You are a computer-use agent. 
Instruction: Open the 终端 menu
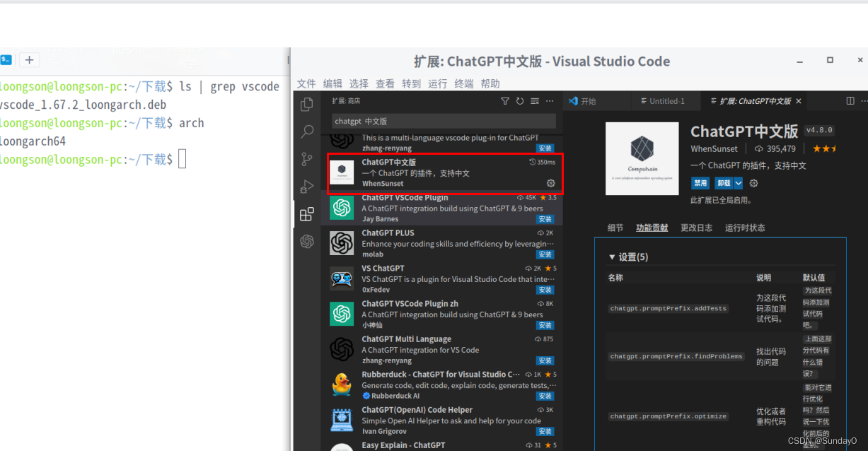point(464,83)
